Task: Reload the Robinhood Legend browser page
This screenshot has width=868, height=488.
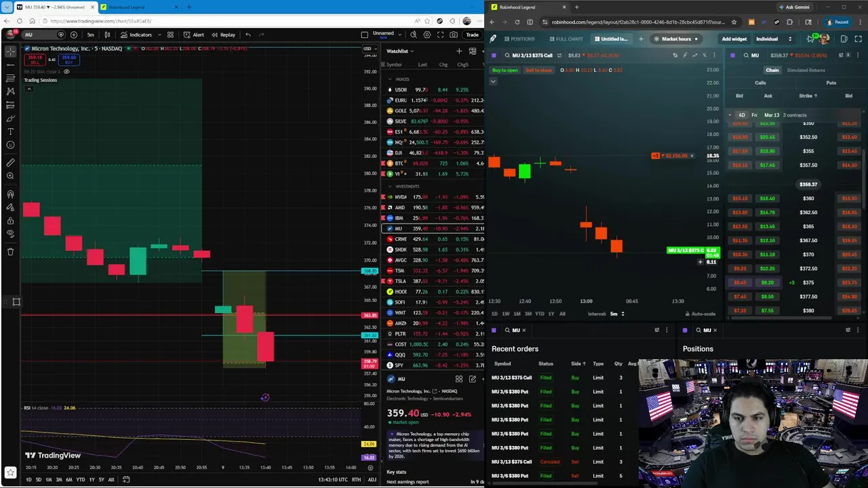Action: (x=517, y=22)
